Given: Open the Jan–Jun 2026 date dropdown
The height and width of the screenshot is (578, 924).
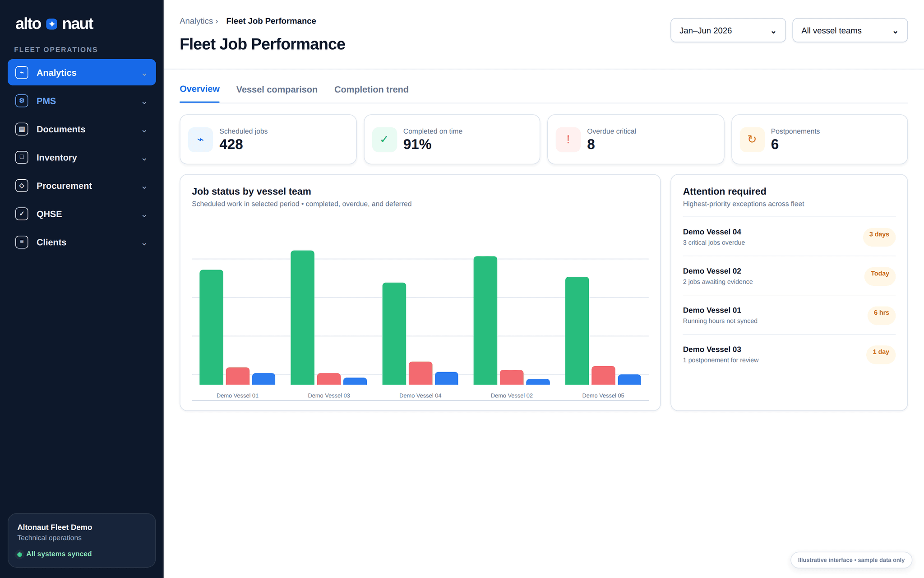Looking at the screenshot, I should pos(728,30).
